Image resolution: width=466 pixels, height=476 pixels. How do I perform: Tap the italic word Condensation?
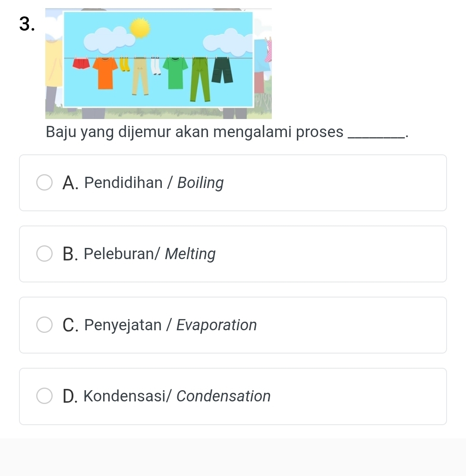tap(224, 396)
